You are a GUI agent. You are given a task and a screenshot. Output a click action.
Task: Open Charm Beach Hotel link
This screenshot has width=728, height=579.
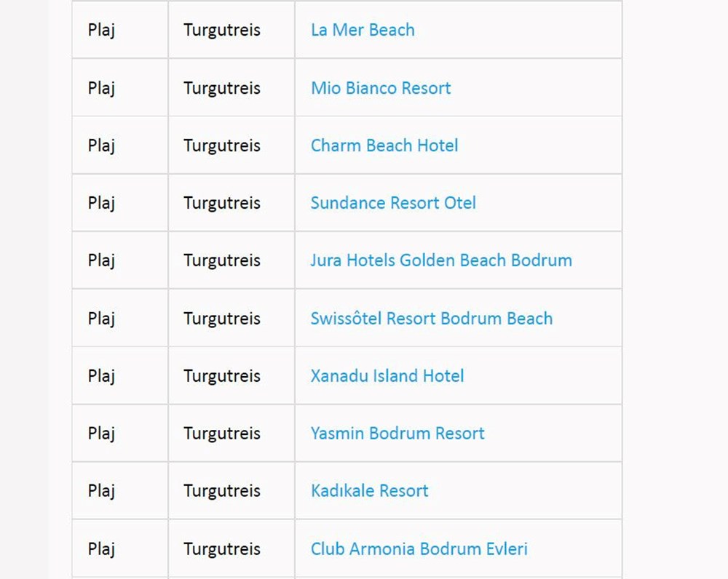[384, 145]
